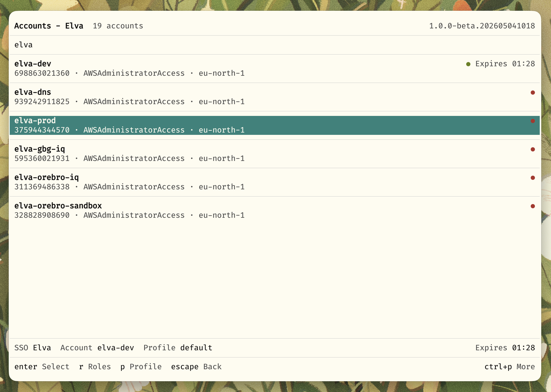Click eu-north-1 region in elva-prod row
This screenshot has width=551, height=392.
[222, 130]
